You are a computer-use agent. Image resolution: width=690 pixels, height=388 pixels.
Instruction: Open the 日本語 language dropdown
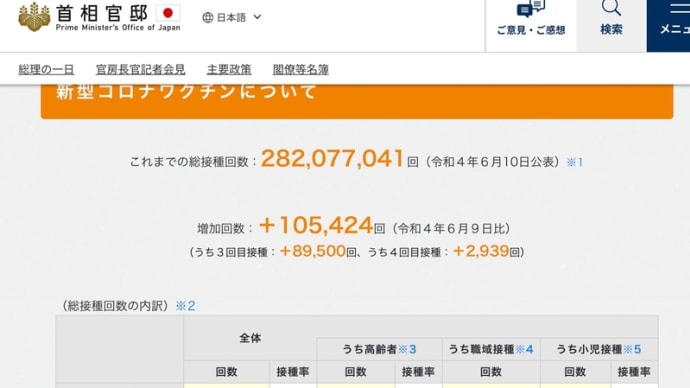(x=232, y=18)
